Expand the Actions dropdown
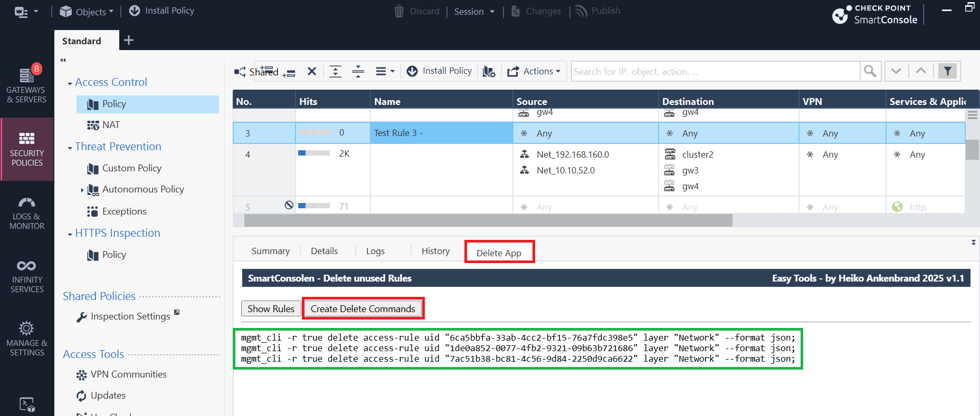The width and height of the screenshot is (980, 416). [x=534, y=71]
